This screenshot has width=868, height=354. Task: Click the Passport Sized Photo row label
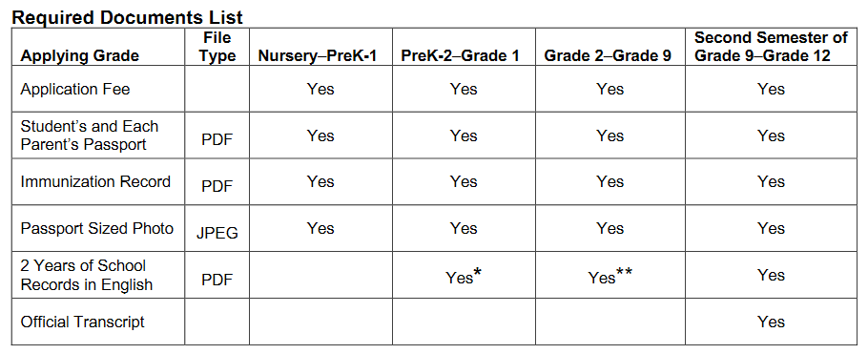[97, 228]
